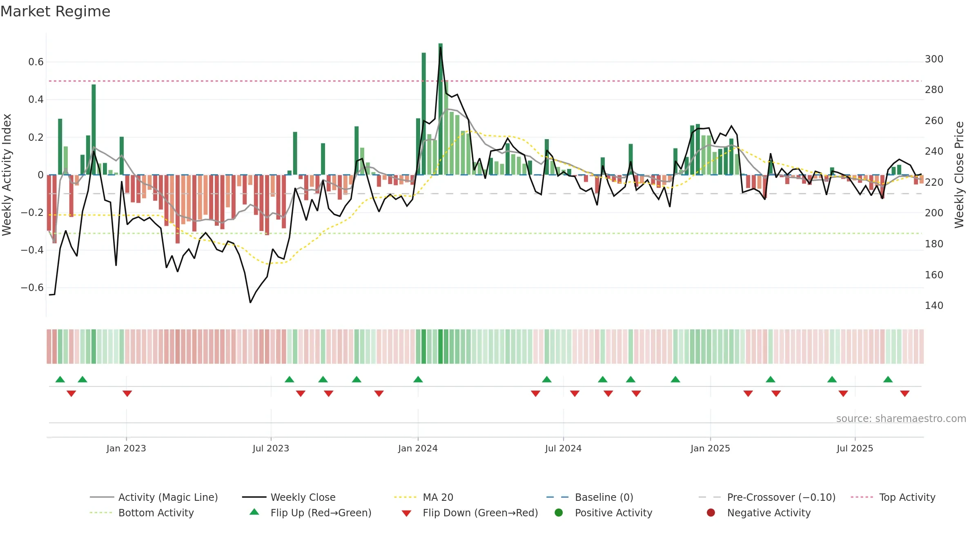This screenshot has height=551, width=980.
Task: Click the Weekly Close Price axis title
Action: click(x=959, y=175)
